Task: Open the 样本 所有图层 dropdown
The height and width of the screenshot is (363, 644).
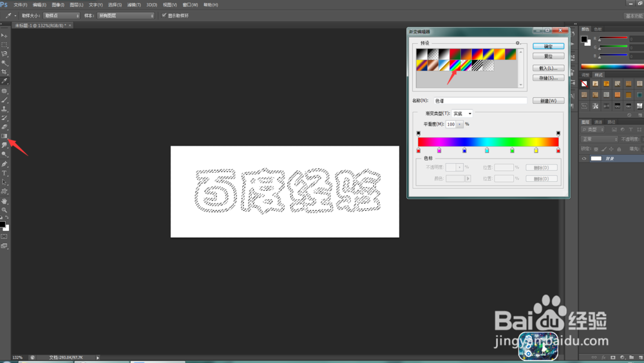Action: coord(126,15)
